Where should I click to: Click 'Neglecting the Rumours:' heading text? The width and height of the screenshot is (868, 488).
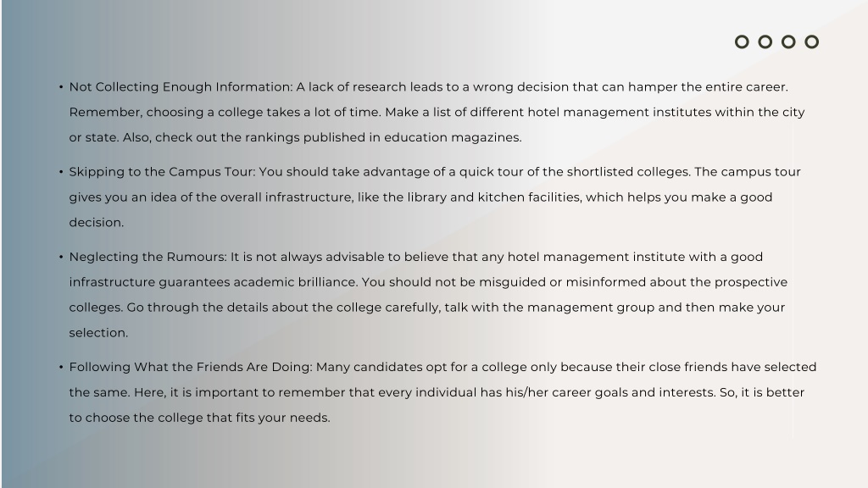click(x=147, y=258)
